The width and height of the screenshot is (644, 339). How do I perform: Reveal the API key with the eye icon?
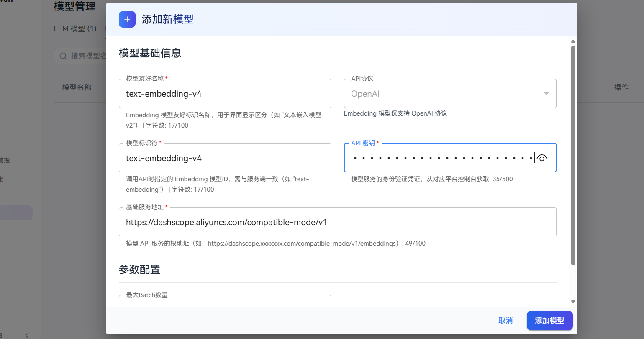pyautogui.click(x=542, y=158)
